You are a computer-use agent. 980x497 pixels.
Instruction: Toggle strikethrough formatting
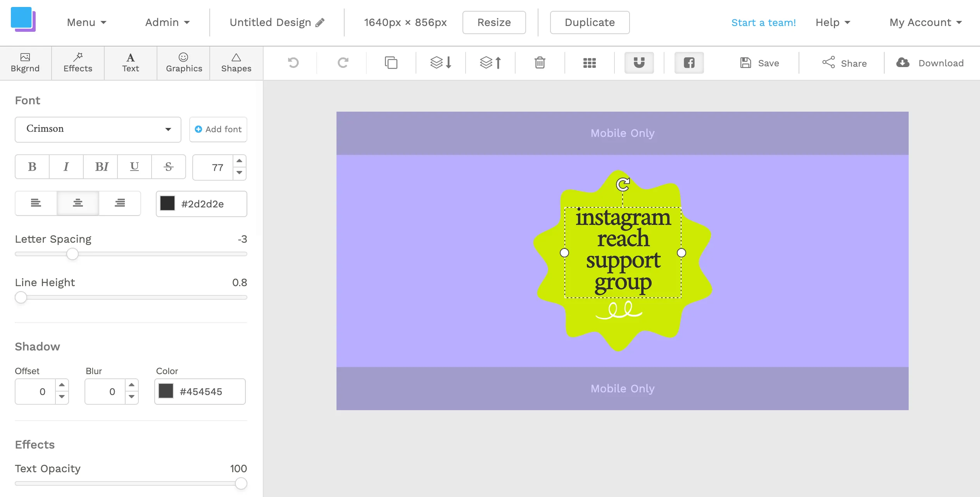point(169,167)
